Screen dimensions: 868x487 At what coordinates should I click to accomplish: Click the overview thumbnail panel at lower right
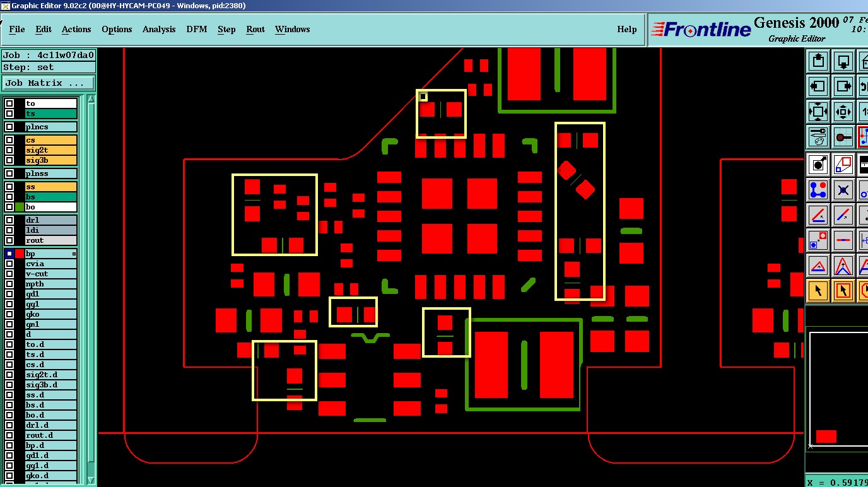tap(838, 389)
